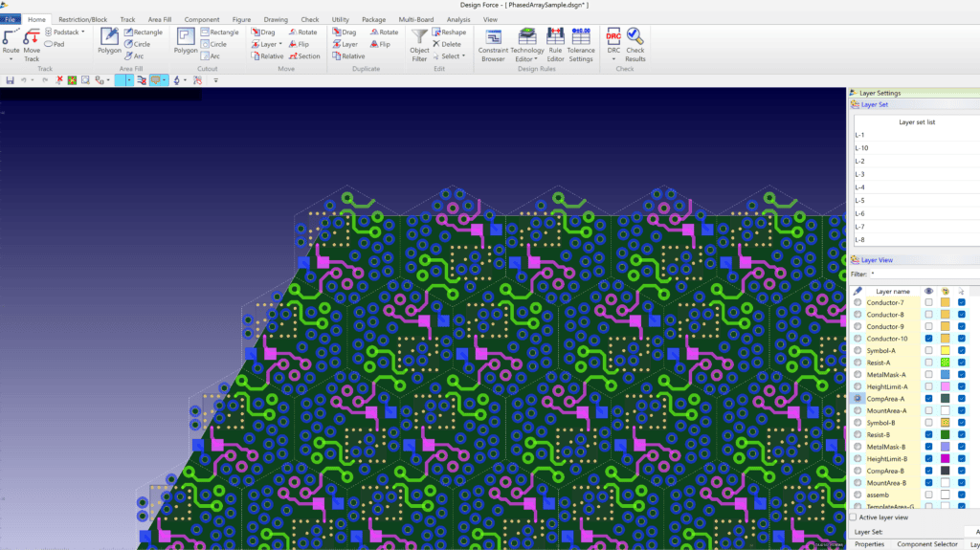Image resolution: width=980 pixels, height=550 pixels.
Task: Hide the CompArea-A layer
Action: click(928, 399)
